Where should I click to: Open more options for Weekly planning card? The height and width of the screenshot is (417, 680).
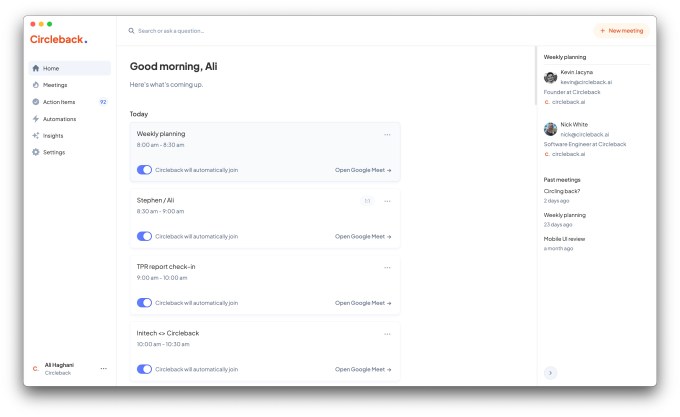tap(387, 134)
